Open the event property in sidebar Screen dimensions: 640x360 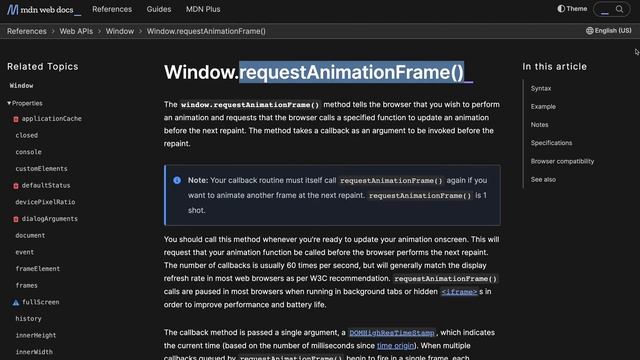[x=24, y=252]
